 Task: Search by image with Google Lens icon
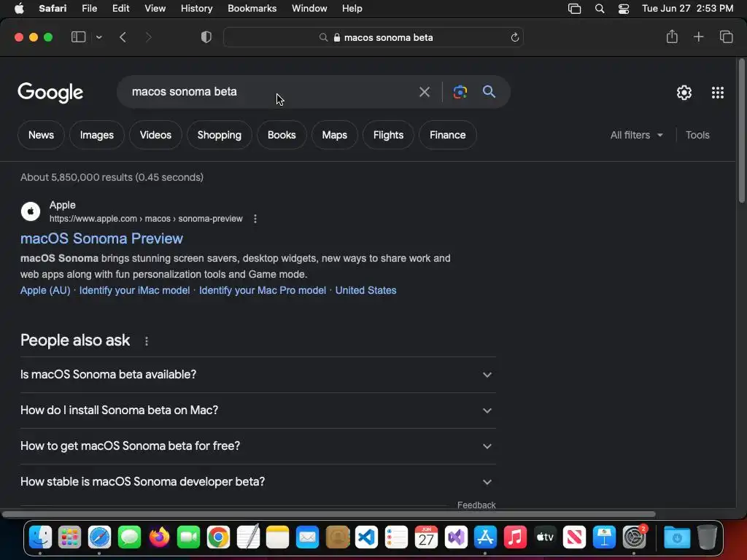(x=460, y=92)
